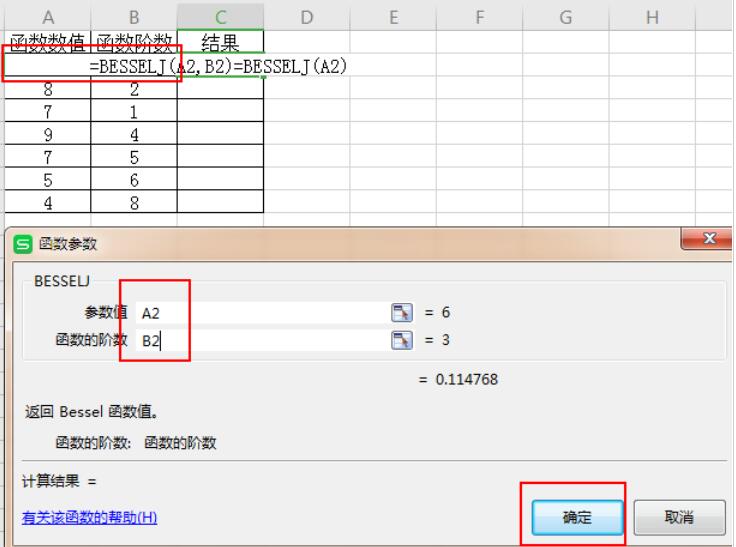Focus the 参数值 input containing A2
This screenshot has width=736, height=547.
point(263,313)
